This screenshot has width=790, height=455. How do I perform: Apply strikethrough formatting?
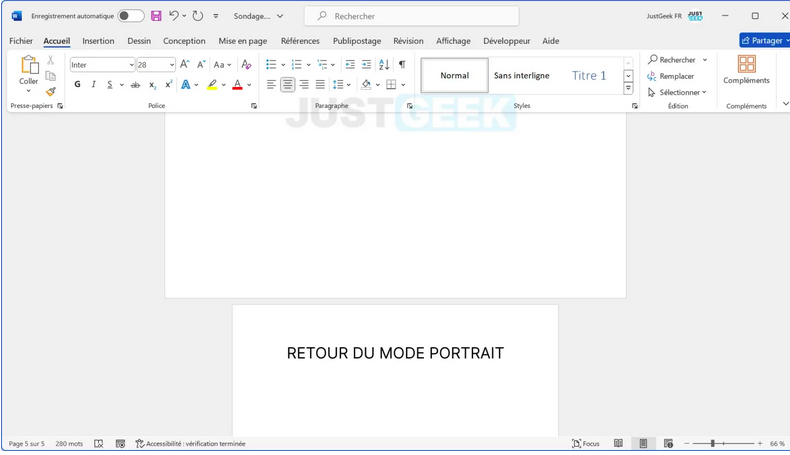pos(135,85)
